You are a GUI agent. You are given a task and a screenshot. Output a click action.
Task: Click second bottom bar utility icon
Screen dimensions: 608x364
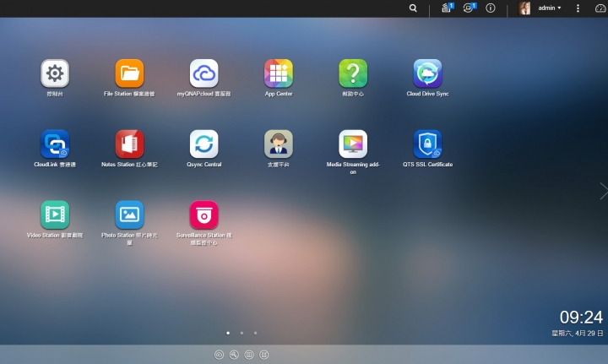234,355
